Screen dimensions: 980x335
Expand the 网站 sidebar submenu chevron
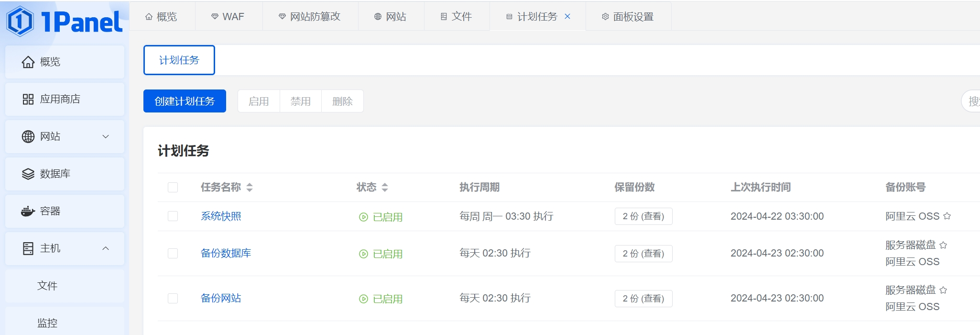[x=106, y=137]
